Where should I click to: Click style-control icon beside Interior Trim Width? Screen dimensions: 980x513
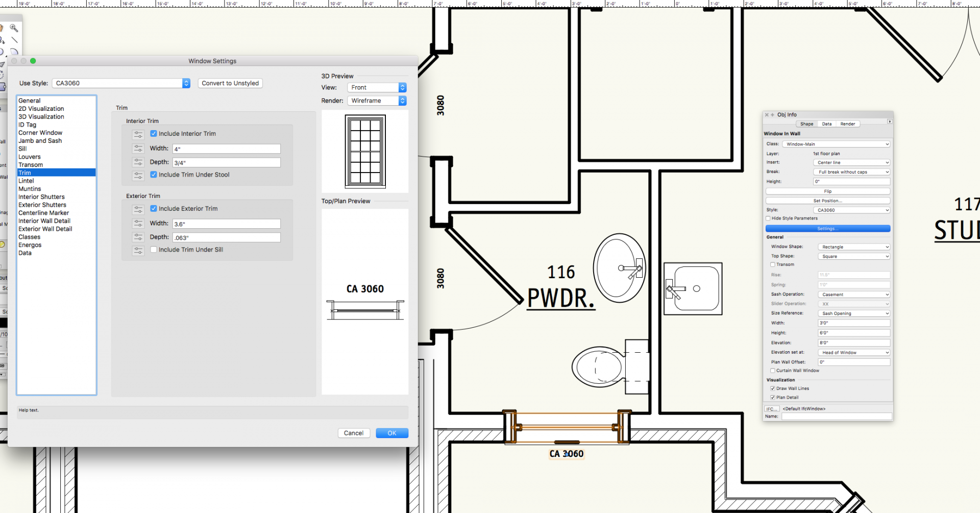point(138,149)
